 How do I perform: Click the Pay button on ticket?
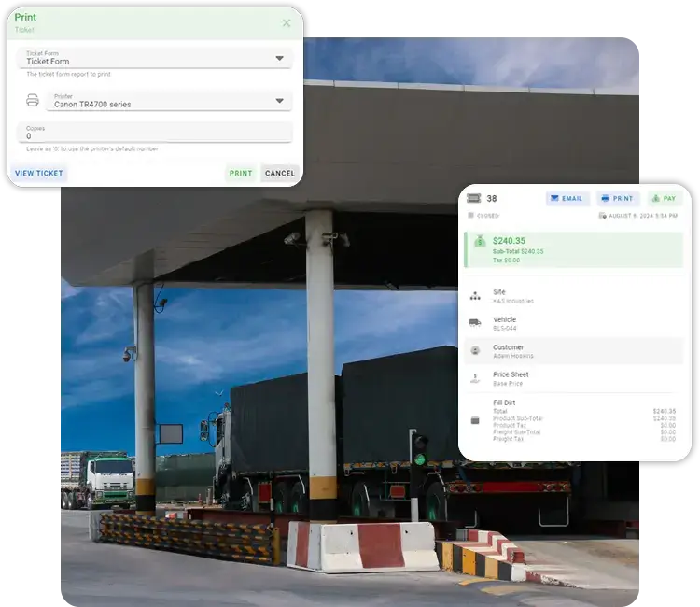(665, 199)
